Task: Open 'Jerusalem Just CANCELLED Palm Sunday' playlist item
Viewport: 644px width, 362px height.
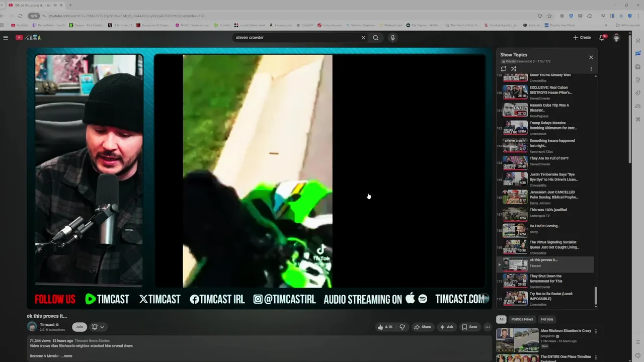Action: pos(546,197)
